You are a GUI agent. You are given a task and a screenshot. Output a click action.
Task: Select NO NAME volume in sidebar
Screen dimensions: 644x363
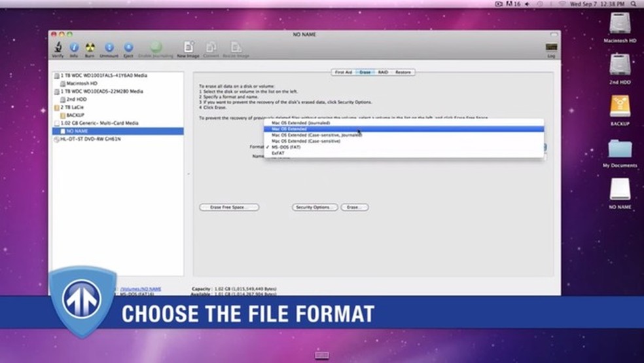118,131
